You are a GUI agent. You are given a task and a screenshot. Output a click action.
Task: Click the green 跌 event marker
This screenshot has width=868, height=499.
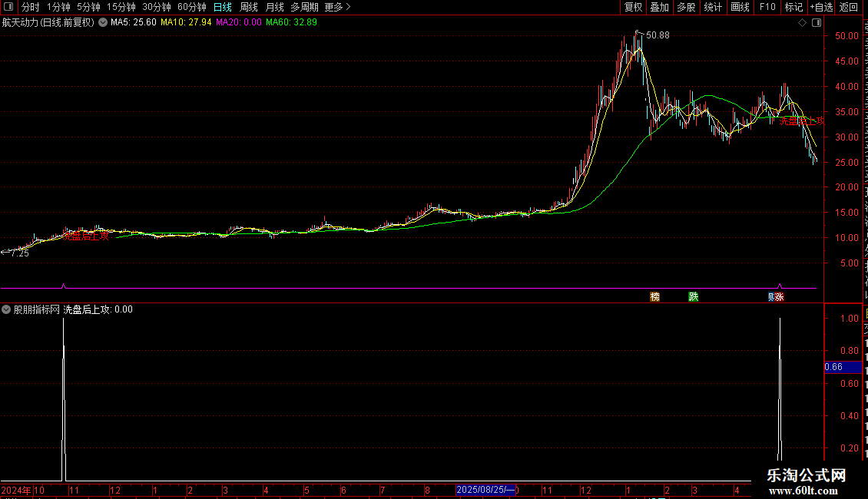(693, 297)
